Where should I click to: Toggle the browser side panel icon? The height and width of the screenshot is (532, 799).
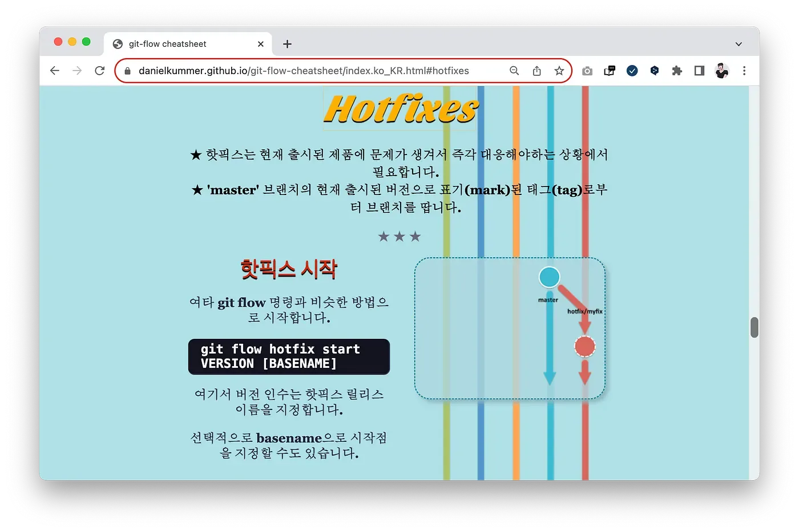(x=699, y=71)
